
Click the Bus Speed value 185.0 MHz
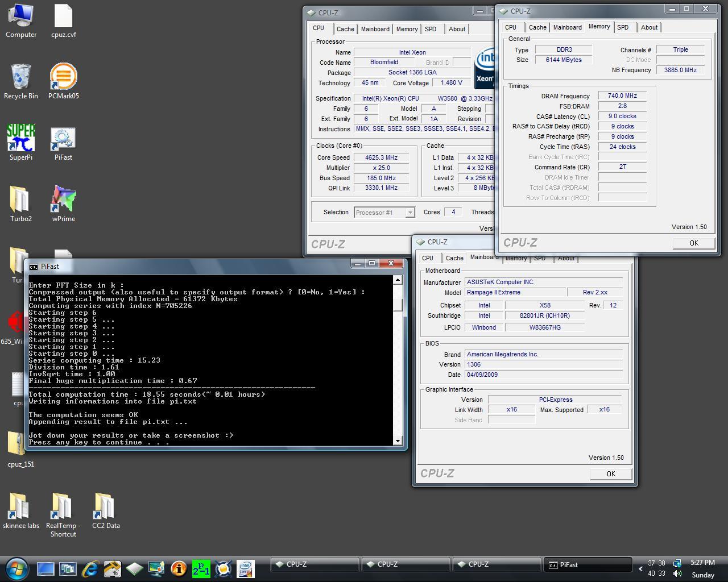pos(381,178)
